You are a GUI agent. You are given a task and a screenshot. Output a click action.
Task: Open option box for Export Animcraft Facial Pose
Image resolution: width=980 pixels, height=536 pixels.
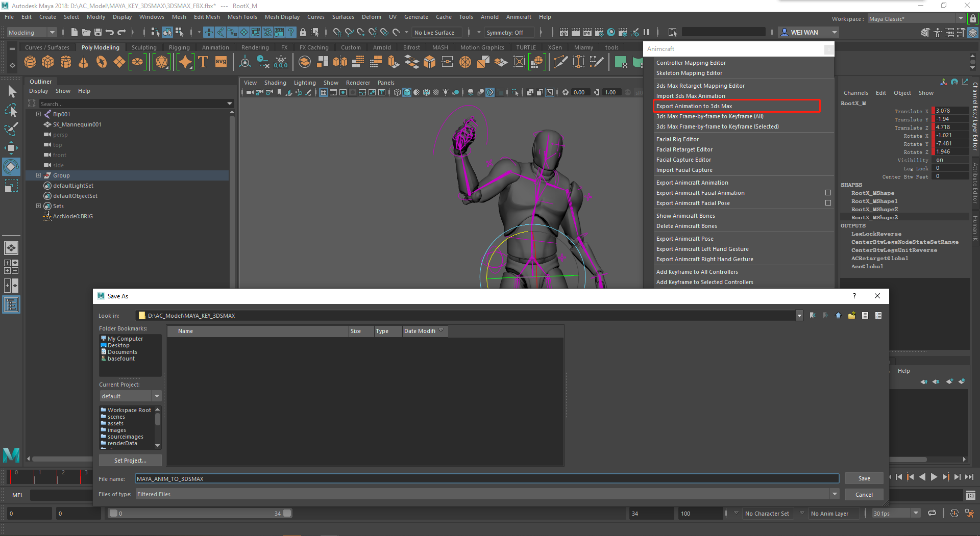tap(828, 203)
